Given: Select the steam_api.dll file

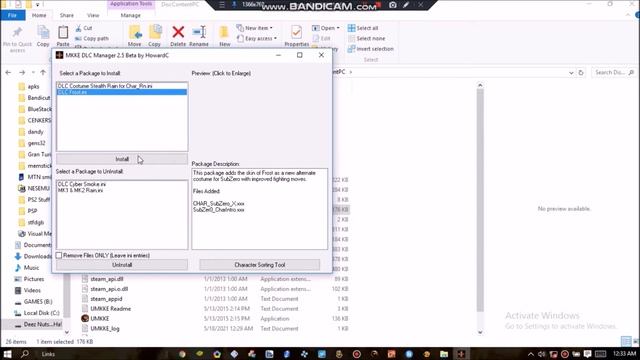Looking at the screenshot, I should coord(107,279).
